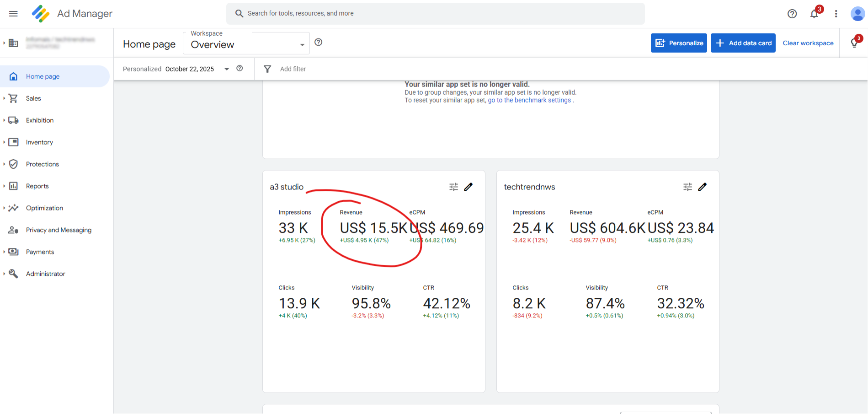Click techtrendnws eCPM US$ 23.84 value
The height and width of the screenshot is (414, 868).
[x=681, y=228]
